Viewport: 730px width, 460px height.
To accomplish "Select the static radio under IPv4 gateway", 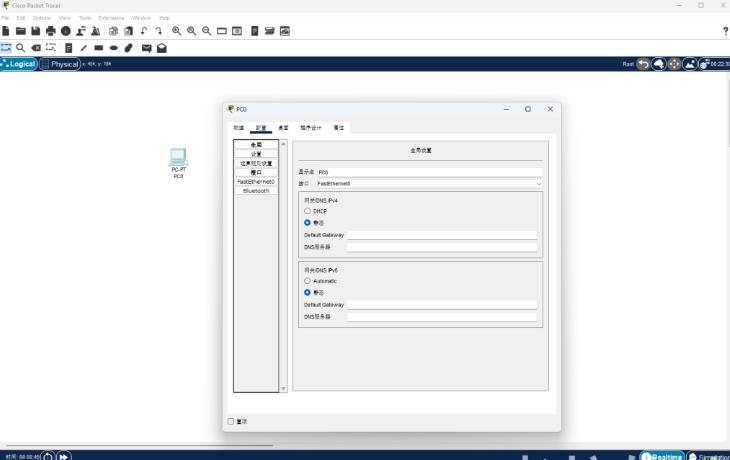I will (307, 223).
